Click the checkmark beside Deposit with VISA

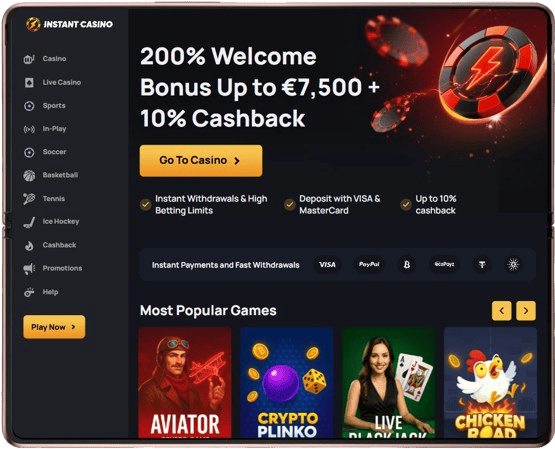(289, 205)
